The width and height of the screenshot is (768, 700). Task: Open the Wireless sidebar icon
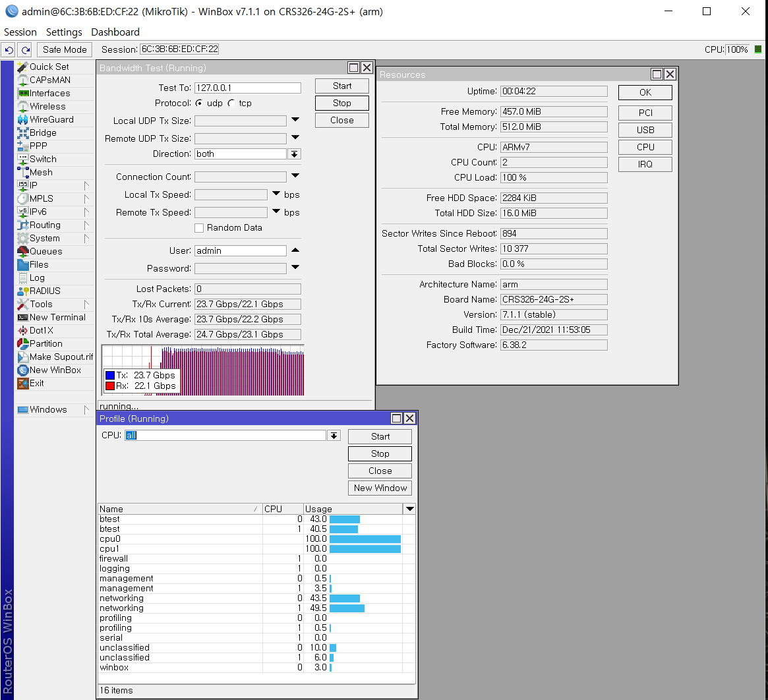[x=22, y=106]
